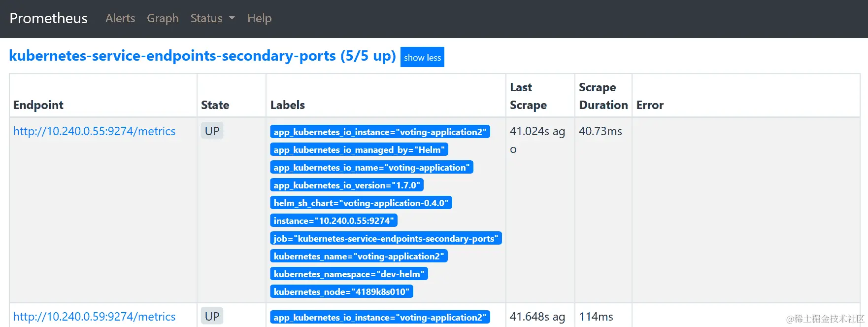
Task: Collapse targets with show less button
Action: (422, 57)
